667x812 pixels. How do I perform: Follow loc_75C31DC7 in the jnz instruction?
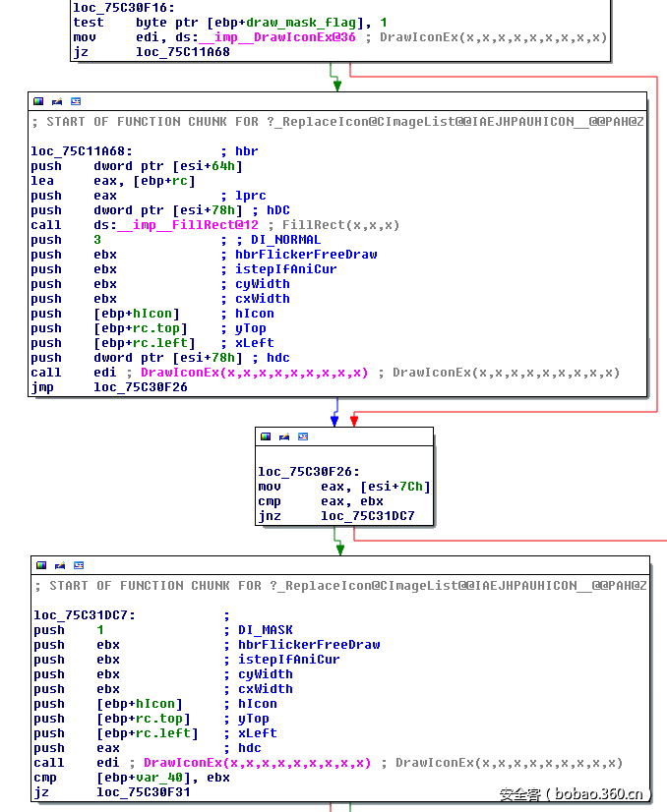pyautogui.click(x=367, y=516)
